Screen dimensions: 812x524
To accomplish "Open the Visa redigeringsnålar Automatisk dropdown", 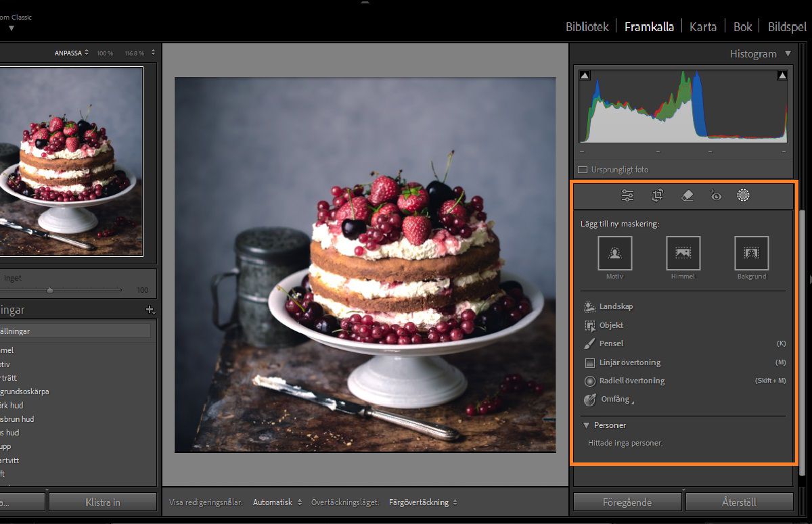I will [277, 502].
